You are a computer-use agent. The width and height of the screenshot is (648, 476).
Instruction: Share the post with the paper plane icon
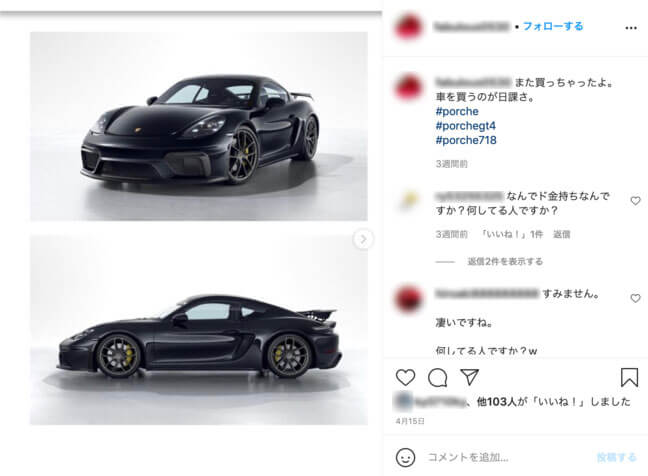click(469, 377)
